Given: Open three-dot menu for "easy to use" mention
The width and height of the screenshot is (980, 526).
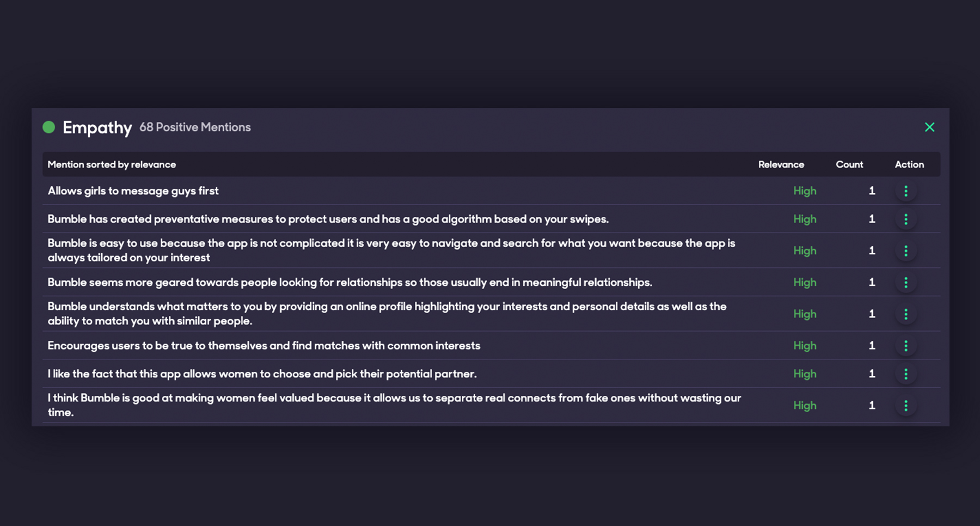Looking at the screenshot, I should 906,250.
